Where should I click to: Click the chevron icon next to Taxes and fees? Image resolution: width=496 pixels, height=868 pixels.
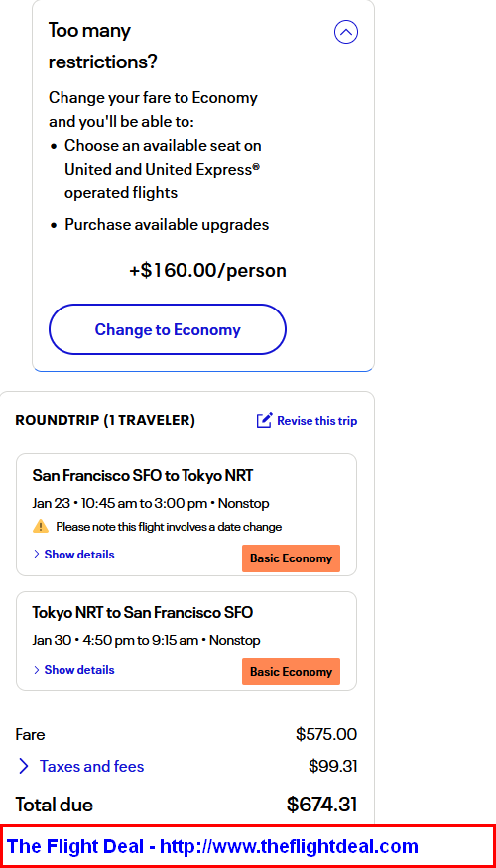[x=23, y=766]
